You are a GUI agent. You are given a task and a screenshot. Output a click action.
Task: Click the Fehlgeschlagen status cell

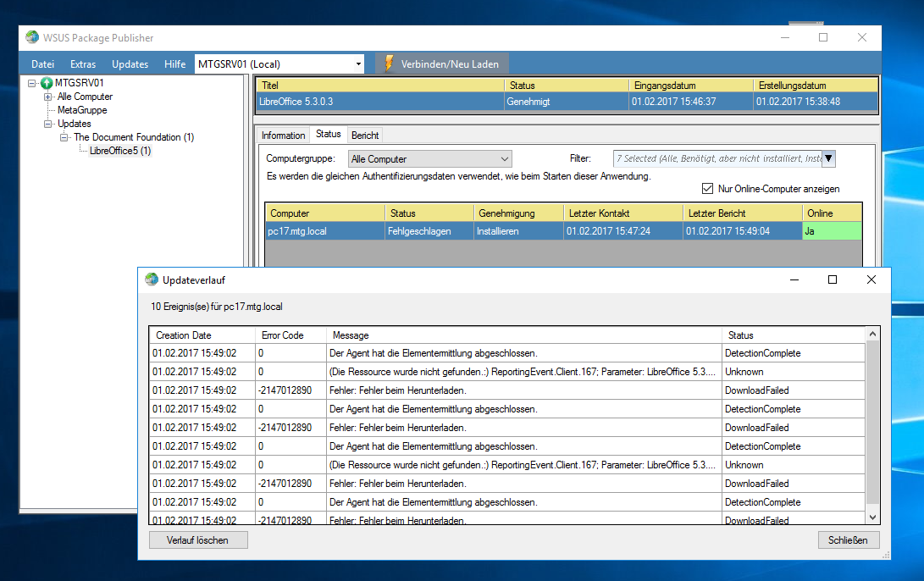click(429, 231)
